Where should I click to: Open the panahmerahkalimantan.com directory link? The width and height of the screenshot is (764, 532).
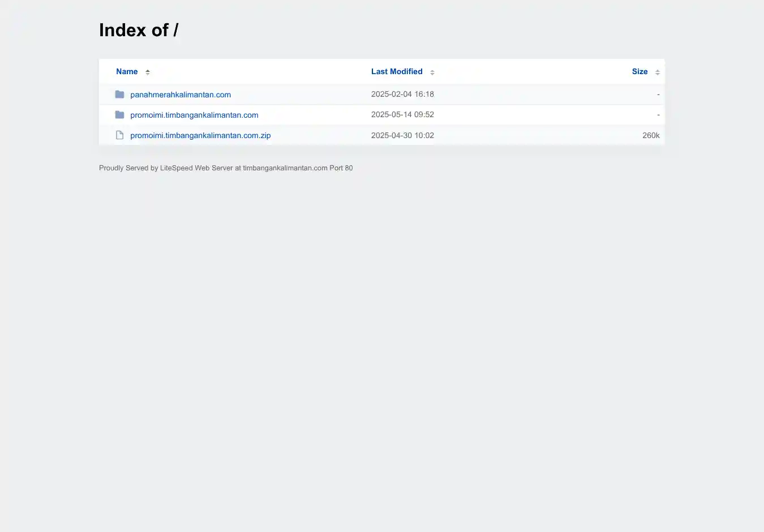click(x=181, y=95)
